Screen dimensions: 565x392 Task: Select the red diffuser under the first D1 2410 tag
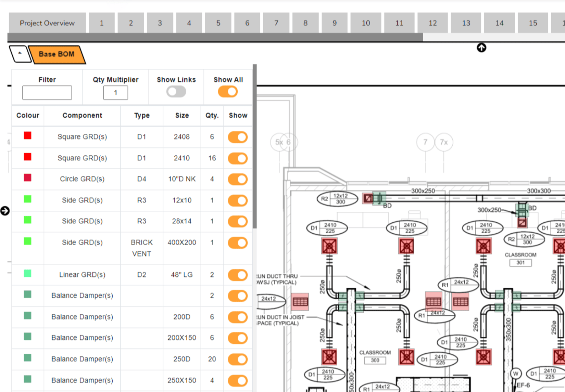(329, 246)
